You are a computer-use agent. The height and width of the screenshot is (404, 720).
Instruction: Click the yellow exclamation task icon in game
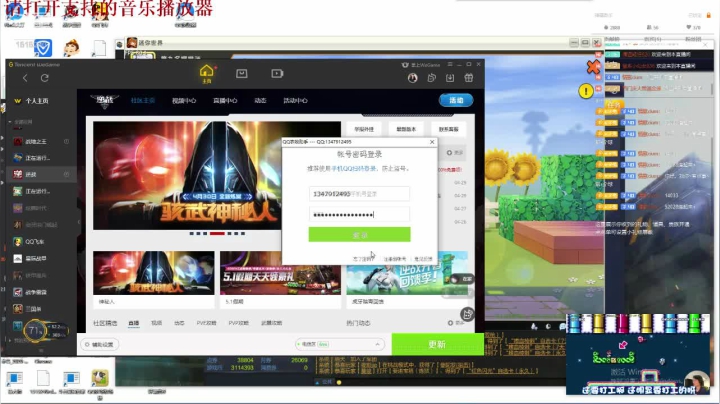click(x=586, y=91)
